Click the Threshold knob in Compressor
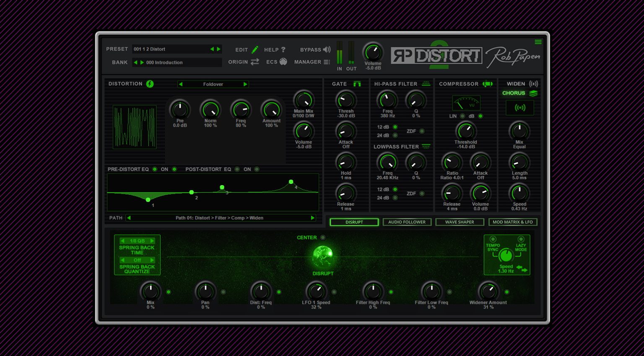This screenshot has height=356, width=644. [x=465, y=131]
